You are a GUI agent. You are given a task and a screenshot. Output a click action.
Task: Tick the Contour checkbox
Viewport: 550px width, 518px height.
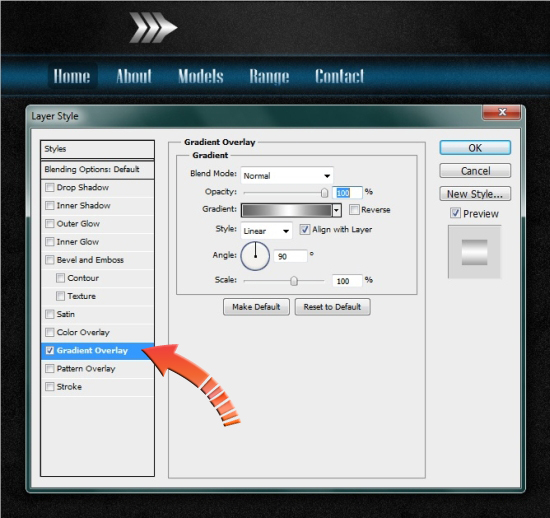point(60,278)
